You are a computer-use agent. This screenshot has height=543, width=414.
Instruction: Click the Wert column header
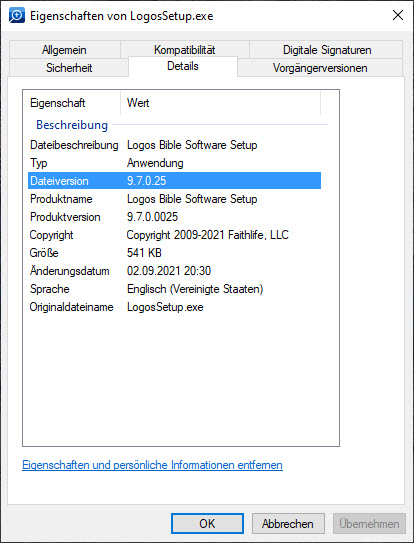[x=220, y=103]
